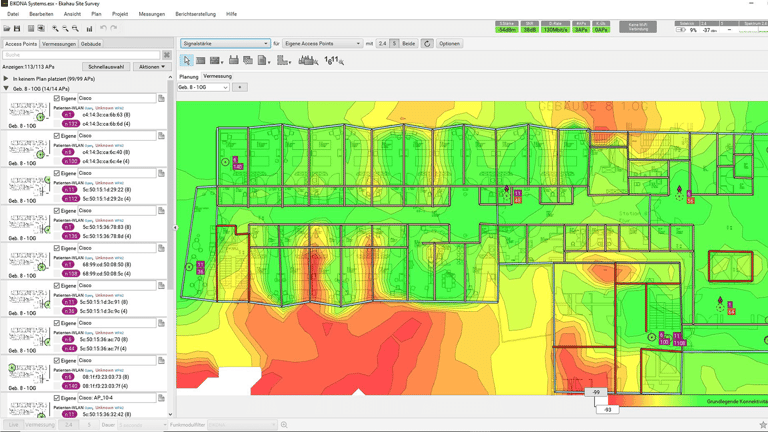Viewport: 768px width, 432px height.
Task: Save the project with the floppy disk icon
Action: coord(17,28)
